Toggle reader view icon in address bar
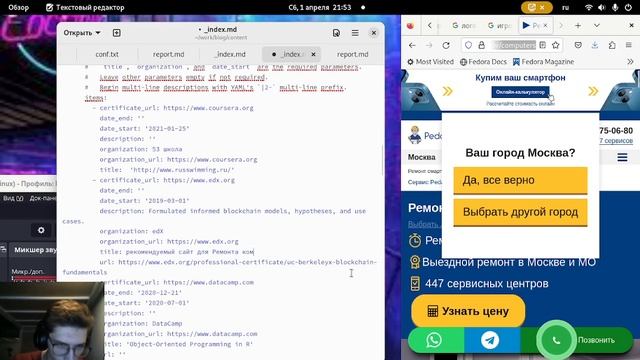 [542, 45]
